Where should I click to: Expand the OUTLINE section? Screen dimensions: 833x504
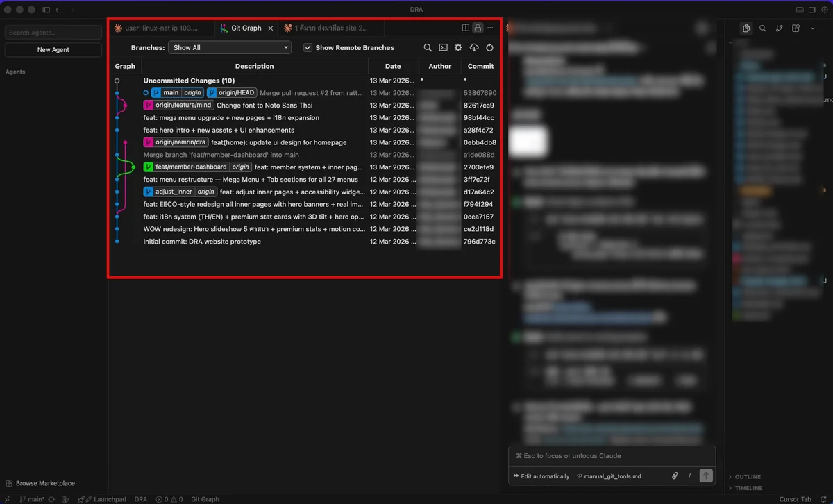746,477
